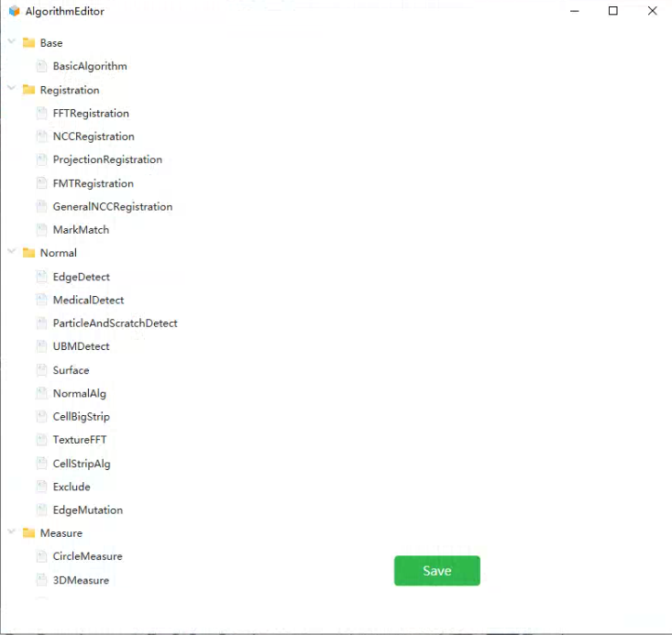Screen dimensions: 672x635
Task: Select the Registration folder label
Action: coord(70,90)
